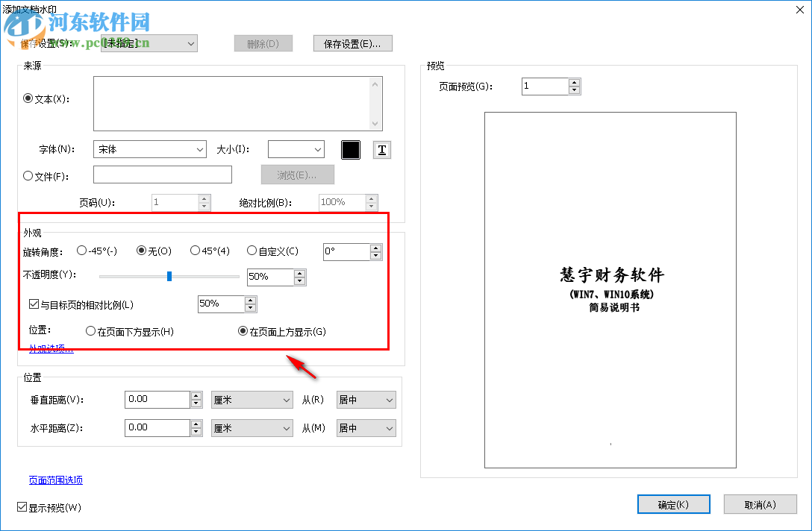This screenshot has height=531, width=812.
Task: Set rotation angle to -45°
Action: click(x=81, y=251)
